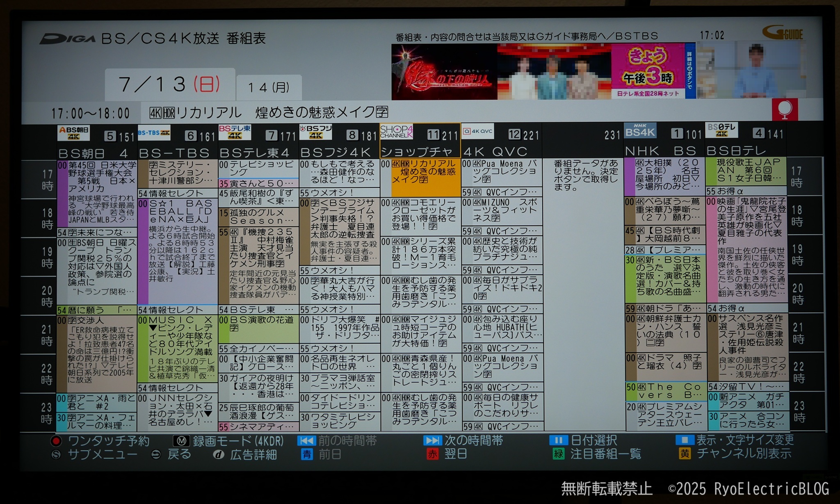Select べらぼう〜蔦重栄華乃夢噺〜 program
This screenshot has height=504, width=840.
point(664,211)
